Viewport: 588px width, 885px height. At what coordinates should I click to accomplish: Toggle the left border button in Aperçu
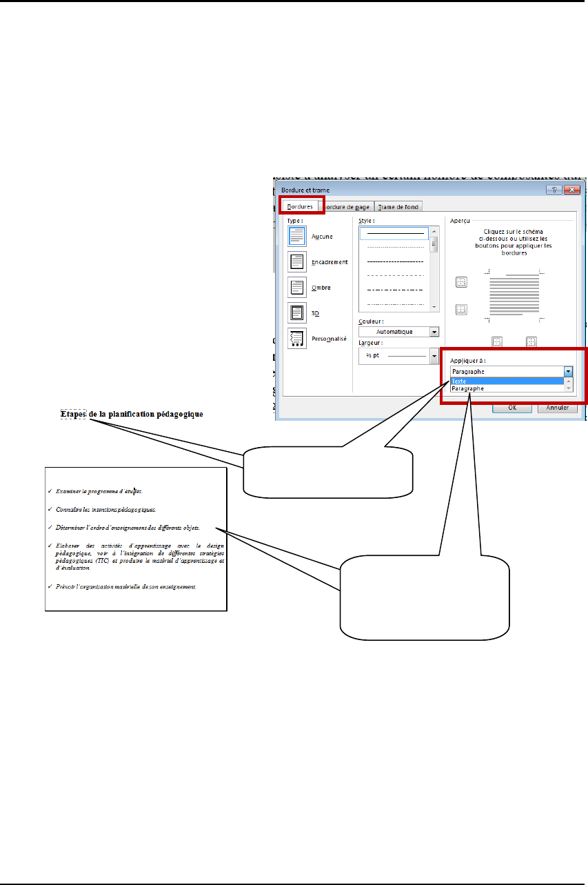click(497, 341)
